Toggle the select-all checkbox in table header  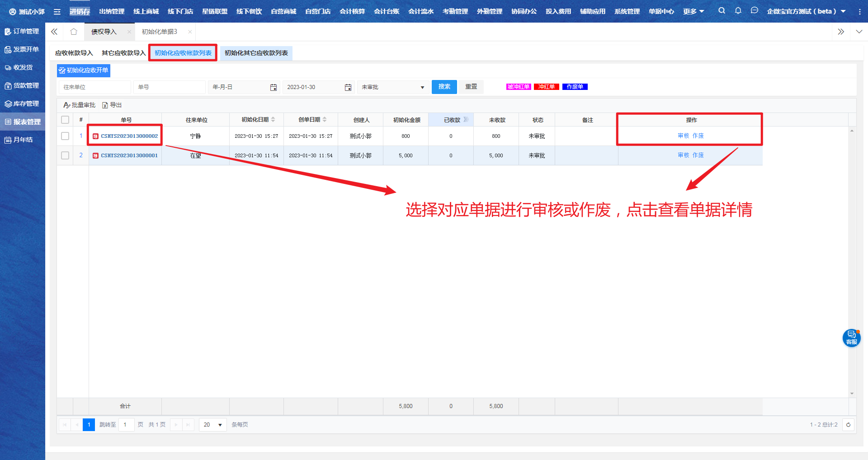click(65, 120)
